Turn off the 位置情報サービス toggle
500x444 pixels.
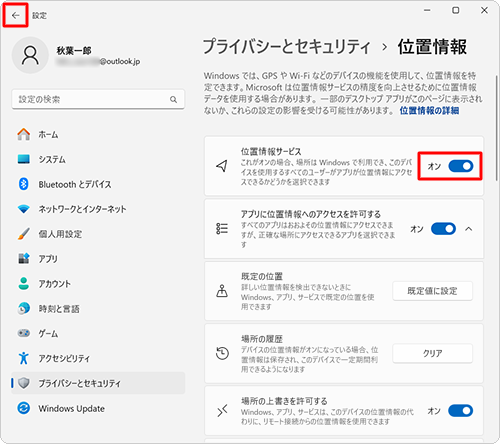[x=461, y=166]
